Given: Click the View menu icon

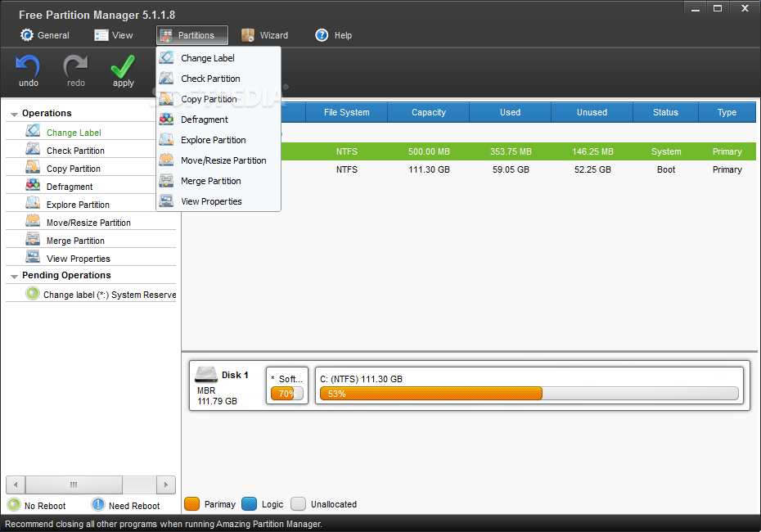Looking at the screenshot, I should 101,35.
